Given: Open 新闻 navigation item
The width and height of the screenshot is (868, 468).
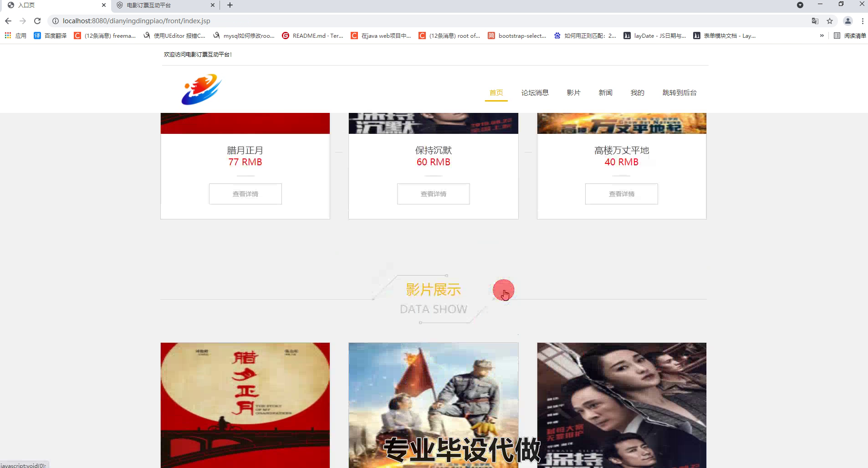Looking at the screenshot, I should click(605, 92).
